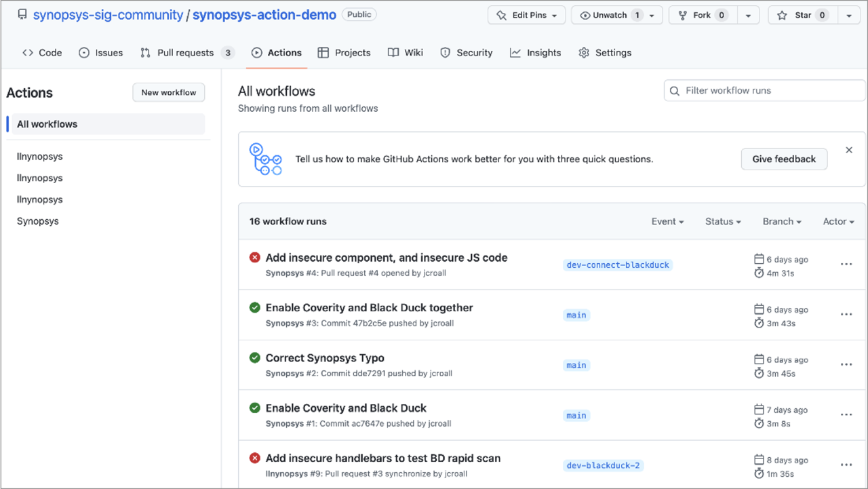Click the New workflow button
Screen dimensions: 868x489
coord(168,93)
